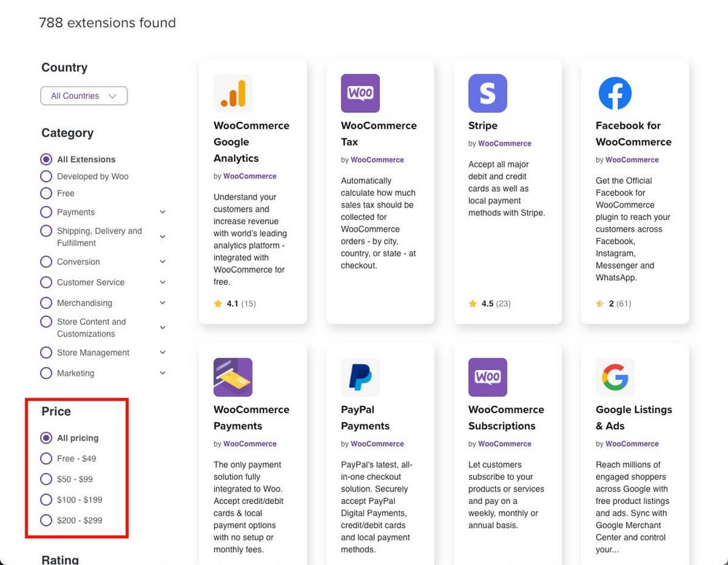
Task: Select the Merchandising category radio button
Action: (x=46, y=303)
